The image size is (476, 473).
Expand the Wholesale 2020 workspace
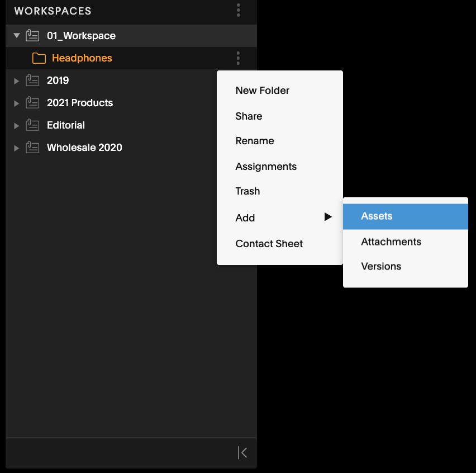click(16, 148)
